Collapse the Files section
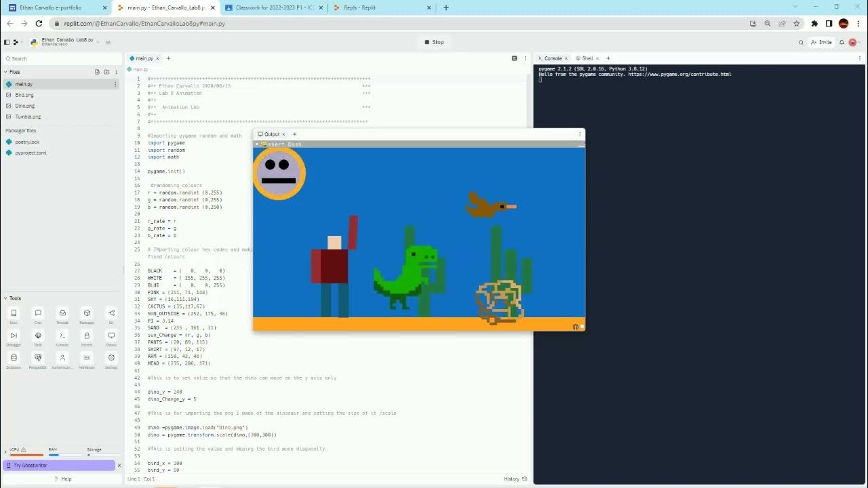The width and height of the screenshot is (868, 488). [x=5, y=72]
